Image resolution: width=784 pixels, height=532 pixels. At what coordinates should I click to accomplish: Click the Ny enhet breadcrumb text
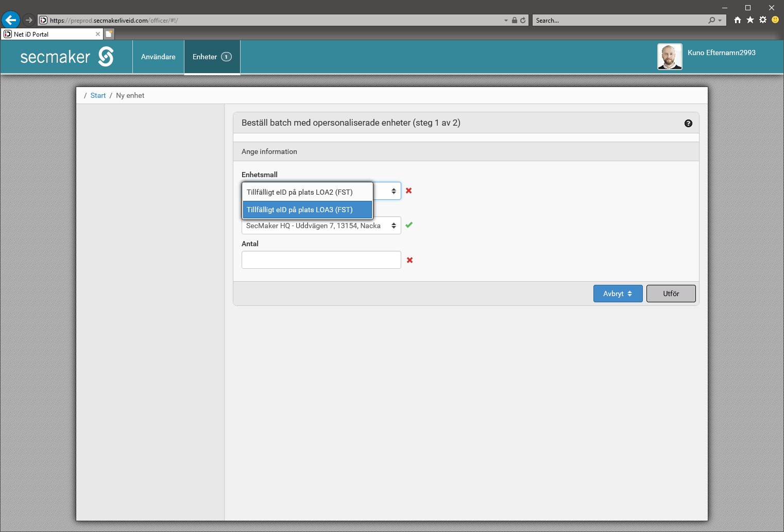pos(130,95)
